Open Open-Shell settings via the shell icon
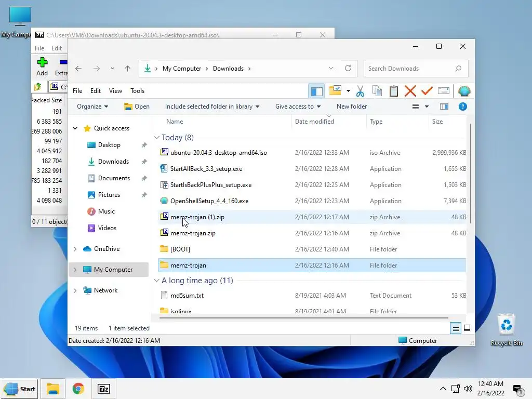532x399 pixels. click(x=464, y=91)
